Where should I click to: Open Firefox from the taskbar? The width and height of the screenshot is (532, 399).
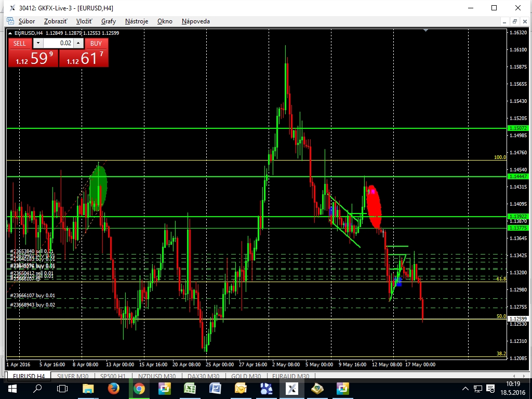(113, 388)
